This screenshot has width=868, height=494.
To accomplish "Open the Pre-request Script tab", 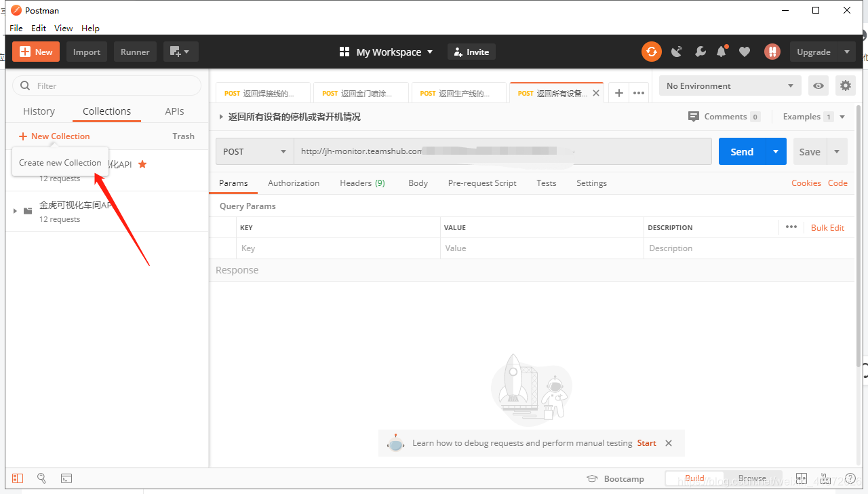I will point(482,183).
